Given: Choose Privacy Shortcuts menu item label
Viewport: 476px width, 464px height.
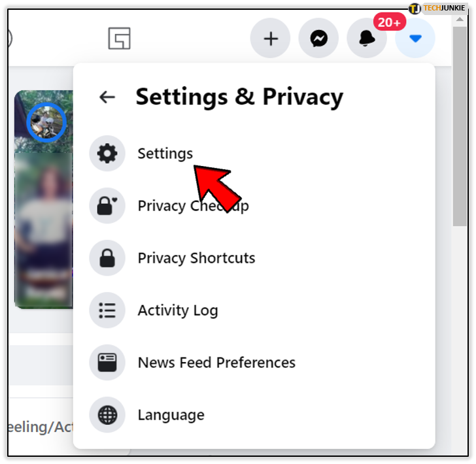Looking at the screenshot, I should pyautogui.click(x=196, y=258).
